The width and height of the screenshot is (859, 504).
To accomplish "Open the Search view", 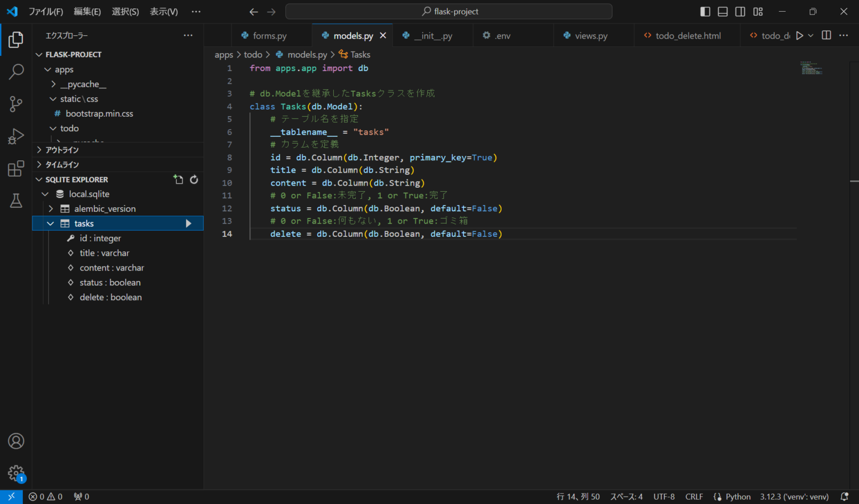I will (16, 72).
